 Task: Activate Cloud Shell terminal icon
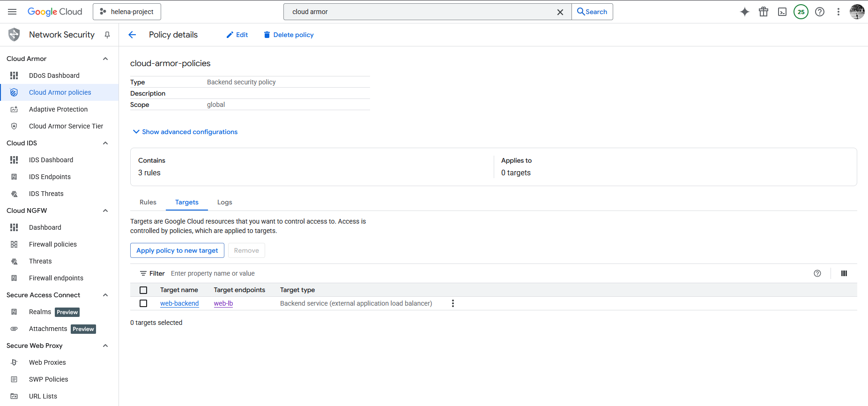click(782, 12)
